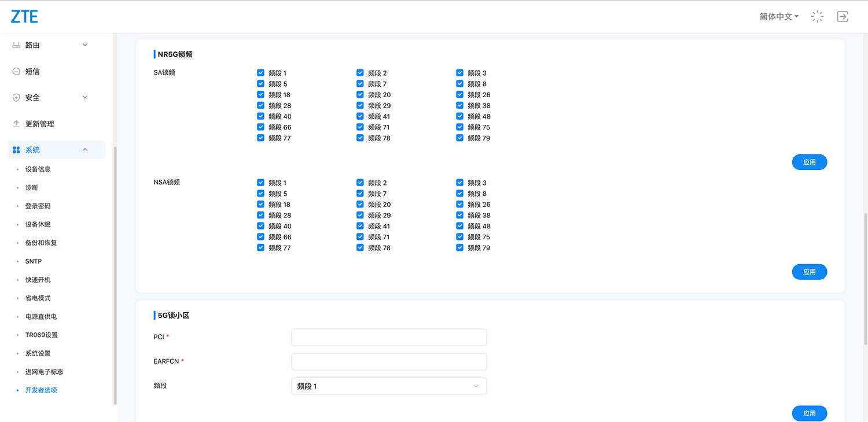This screenshot has height=422, width=868.
Task: Go to 设备信息 page
Action: pyautogui.click(x=38, y=169)
